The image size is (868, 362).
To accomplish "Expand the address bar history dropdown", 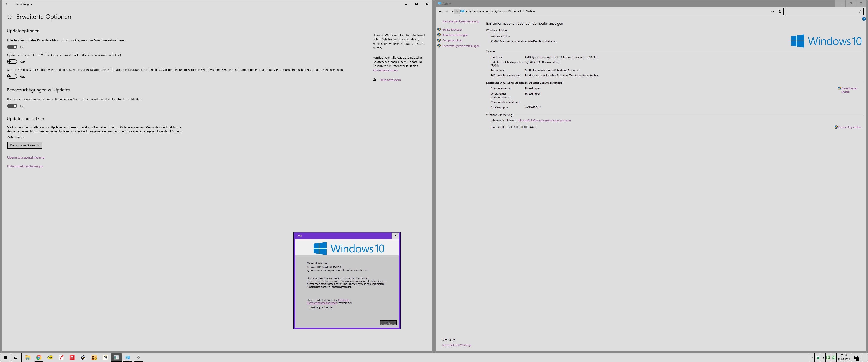I will coord(772,12).
